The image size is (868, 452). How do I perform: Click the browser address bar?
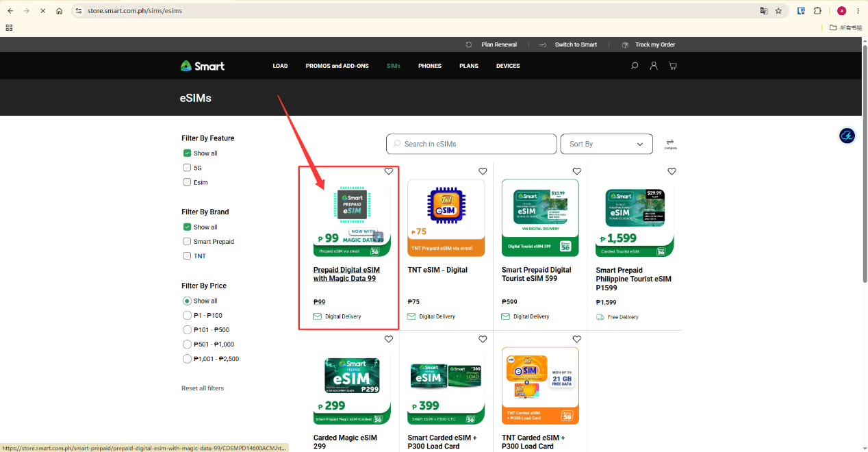418,11
